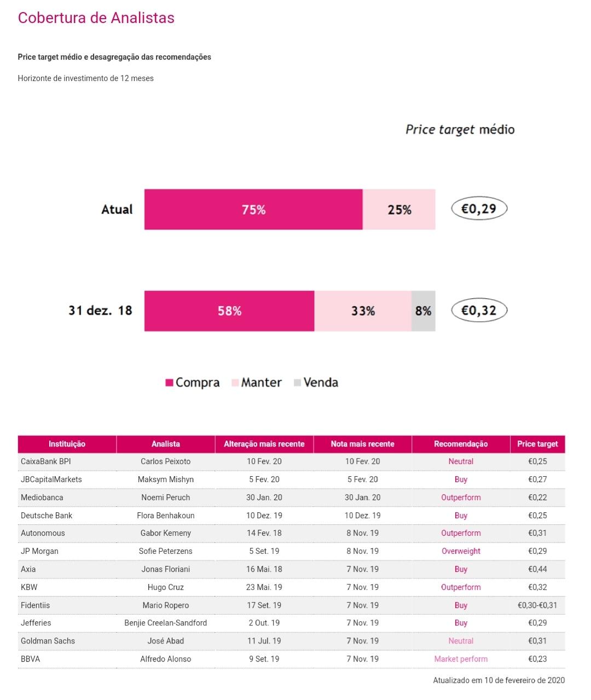
Task: Click the Analista column header
Action: coord(165,444)
